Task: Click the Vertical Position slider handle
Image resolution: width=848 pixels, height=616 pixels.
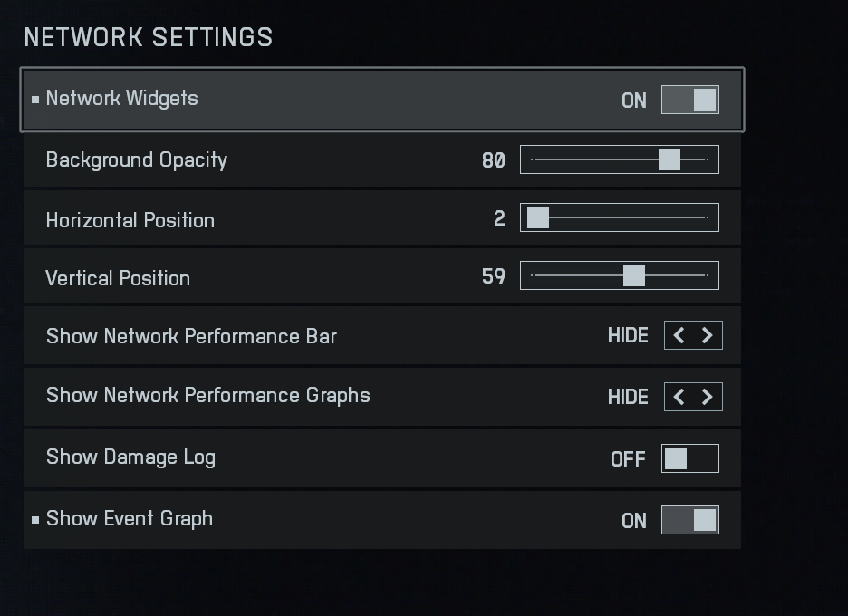Action: 634,275
